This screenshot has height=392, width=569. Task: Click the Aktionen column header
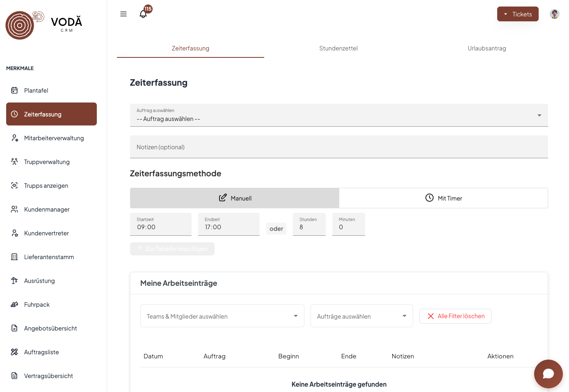click(x=500, y=356)
